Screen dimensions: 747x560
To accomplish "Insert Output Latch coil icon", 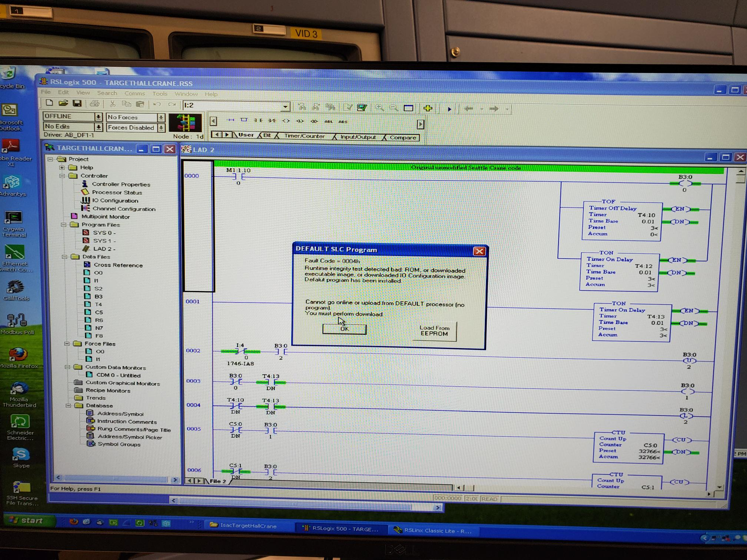I will (x=300, y=121).
